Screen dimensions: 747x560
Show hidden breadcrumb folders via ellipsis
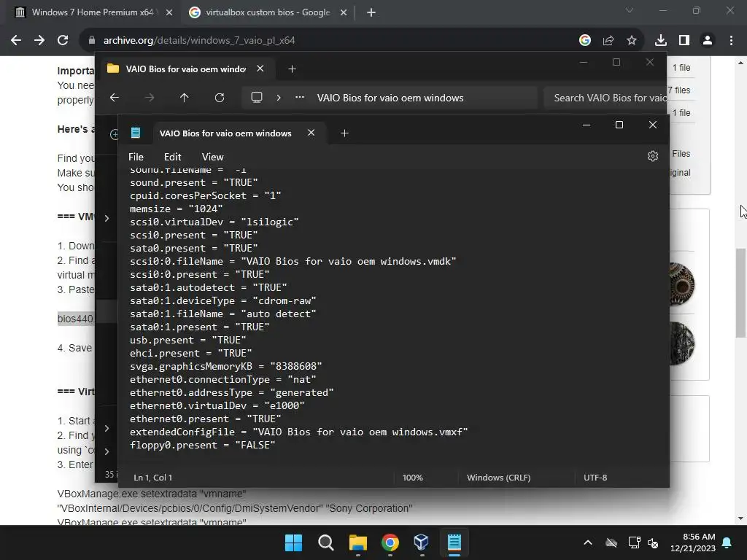point(300,97)
